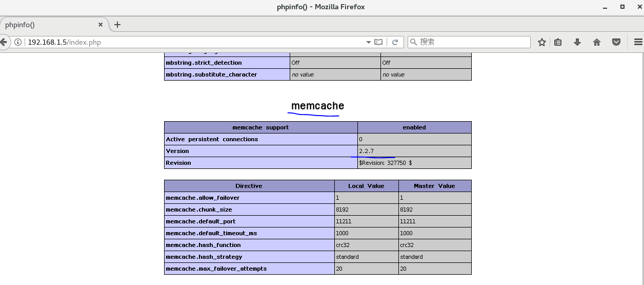
Task: Click local value 20 for max_failover_attempts
Action: [x=339, y=269]
